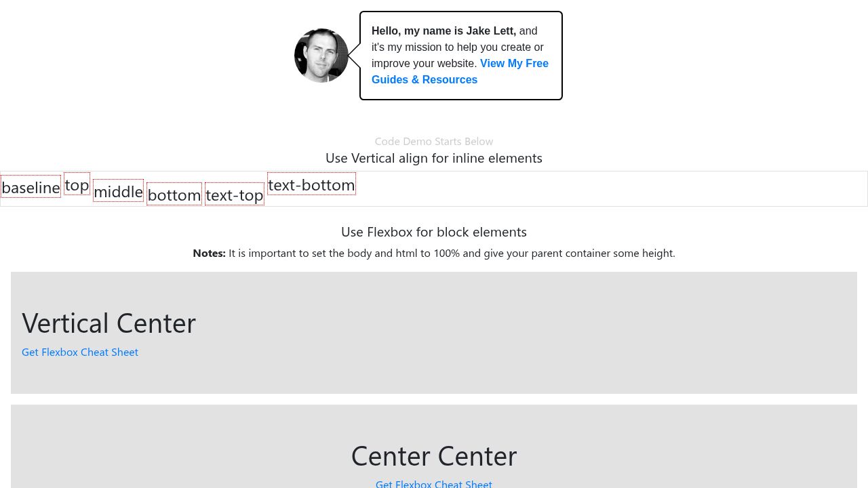Screen dimensions: 868x488
Task: Click the Use Vertical align heading
Action: coord(433,158)
